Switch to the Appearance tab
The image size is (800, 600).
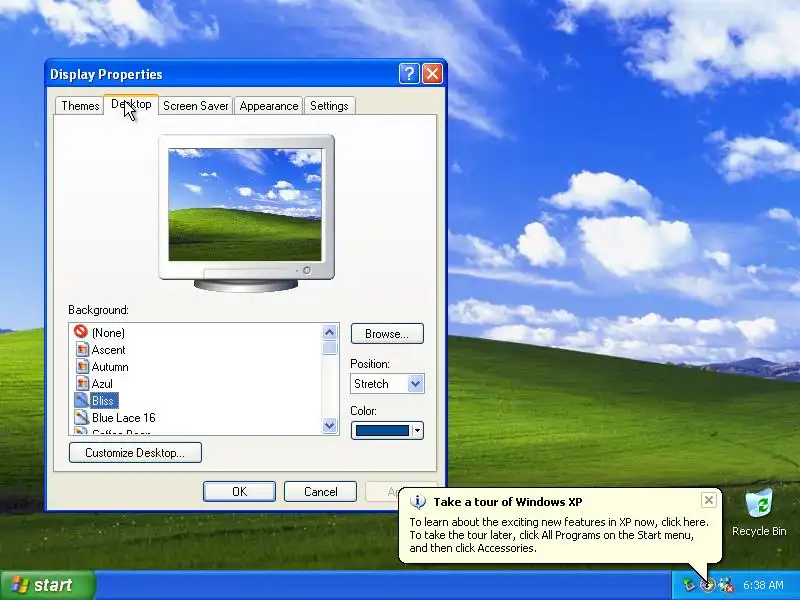[x=269, y=106]
